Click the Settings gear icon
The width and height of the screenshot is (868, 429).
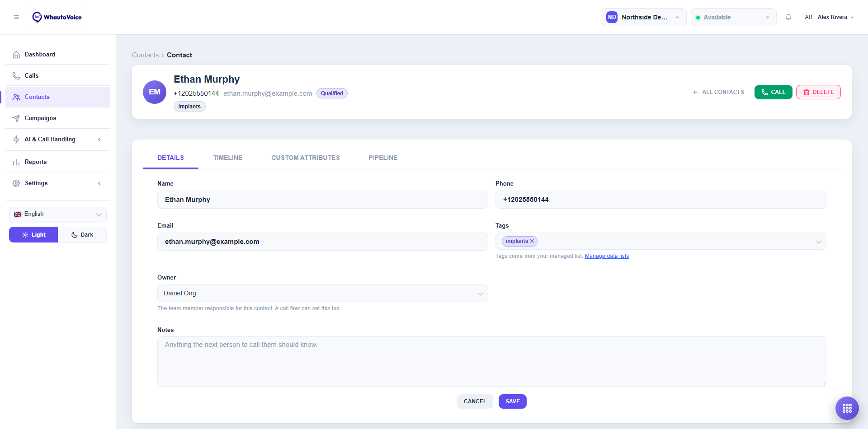16,183
